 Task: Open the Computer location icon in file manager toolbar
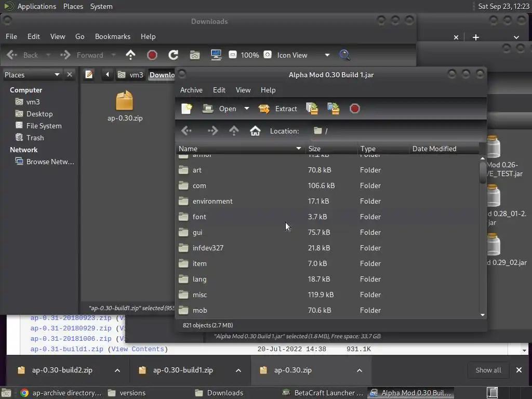tap(216, 55)
